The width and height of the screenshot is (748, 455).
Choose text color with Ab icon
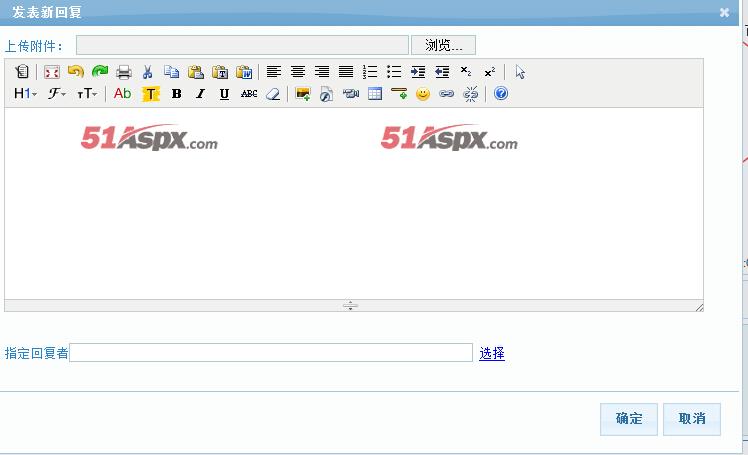click(122, 93)
